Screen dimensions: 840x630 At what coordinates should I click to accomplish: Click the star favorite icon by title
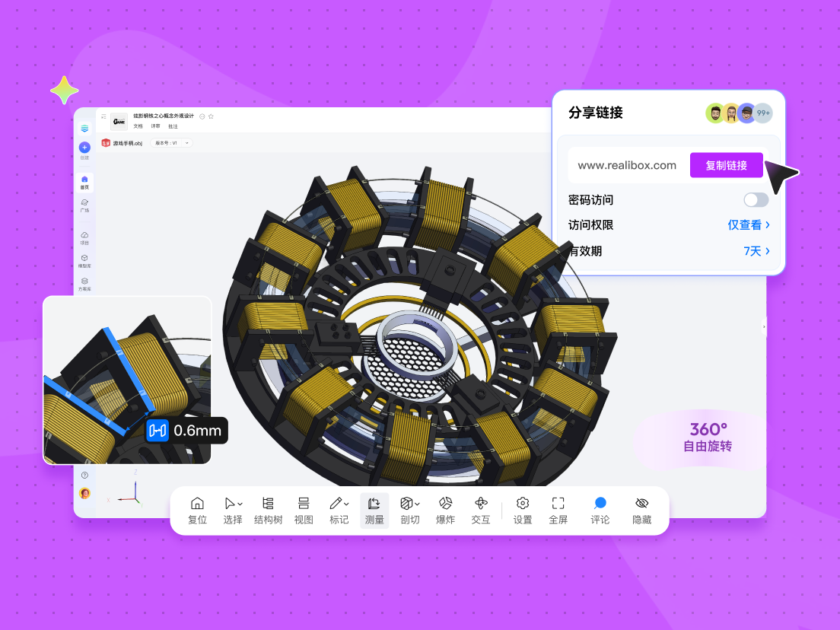point(211,116)
